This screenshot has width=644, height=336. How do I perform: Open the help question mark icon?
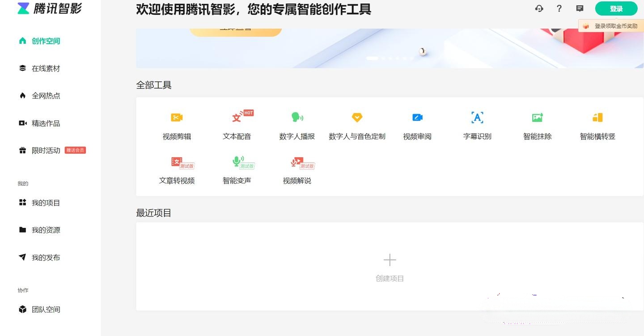(x=559, y=8)
